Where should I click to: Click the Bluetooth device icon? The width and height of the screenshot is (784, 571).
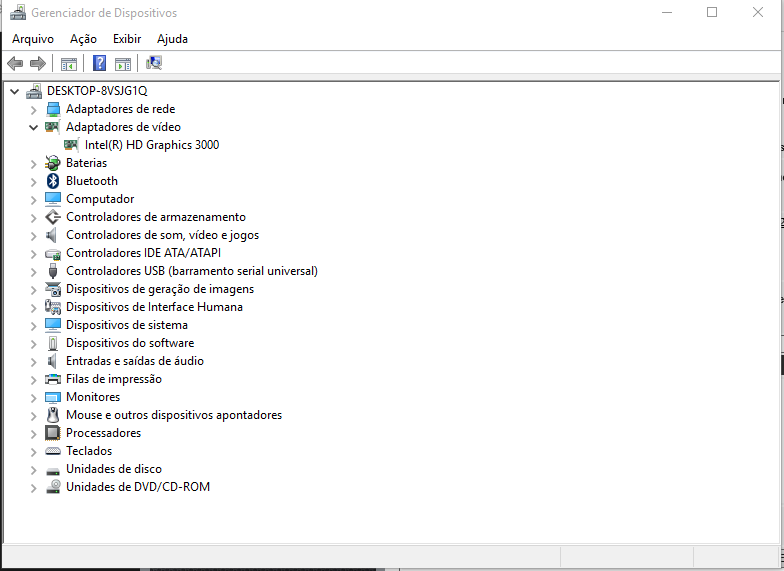click(x=53, y=181)
